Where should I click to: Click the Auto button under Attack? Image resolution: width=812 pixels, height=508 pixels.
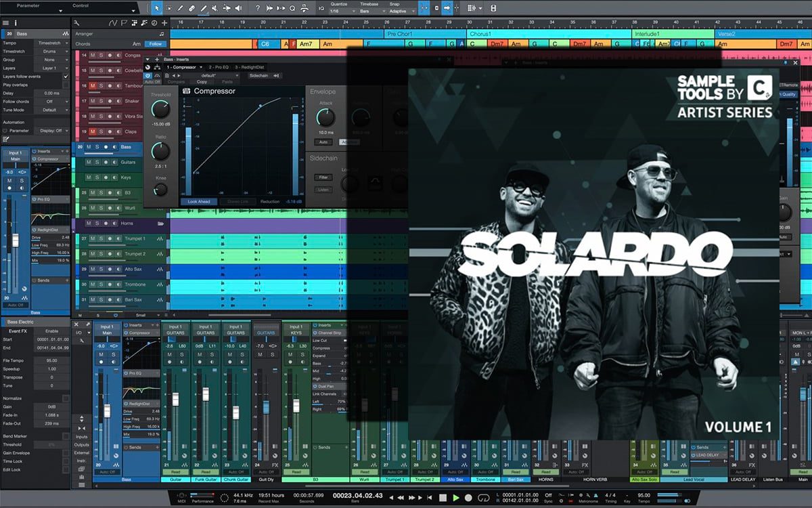click(323, 142)
